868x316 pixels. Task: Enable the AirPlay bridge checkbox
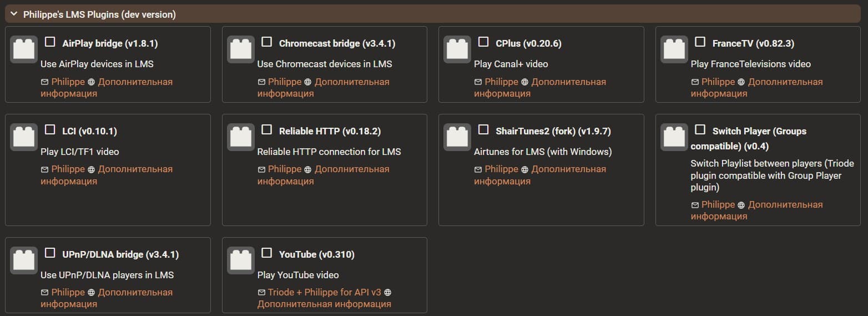click(x=50, y=42)
